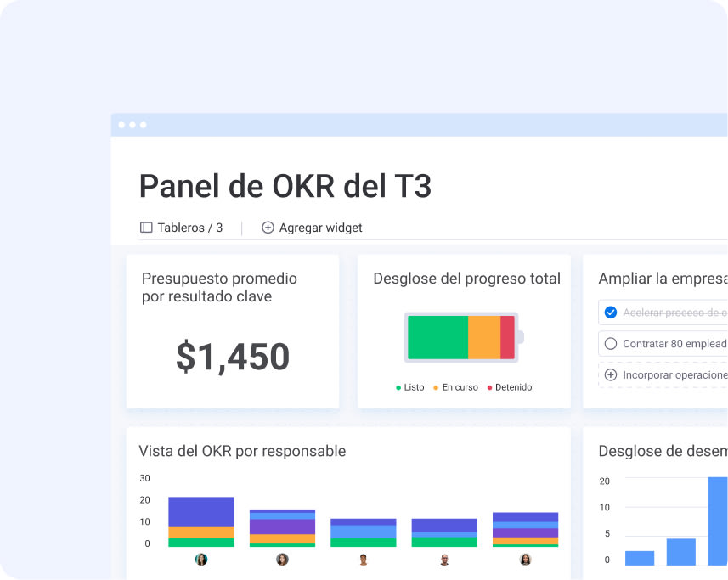Click the red Detenido battery segment
Screen dimensions: 728x580
click(x=507, y=337)
